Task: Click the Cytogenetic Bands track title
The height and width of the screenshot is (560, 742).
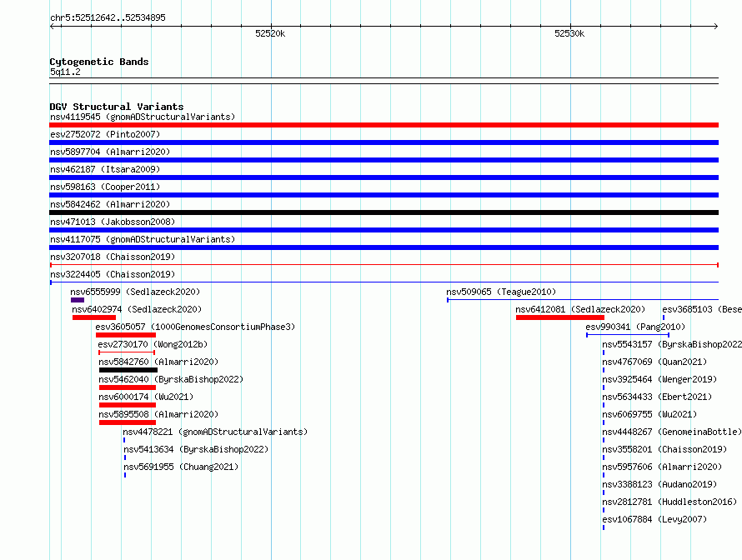Action: click(x=99, y=62)
